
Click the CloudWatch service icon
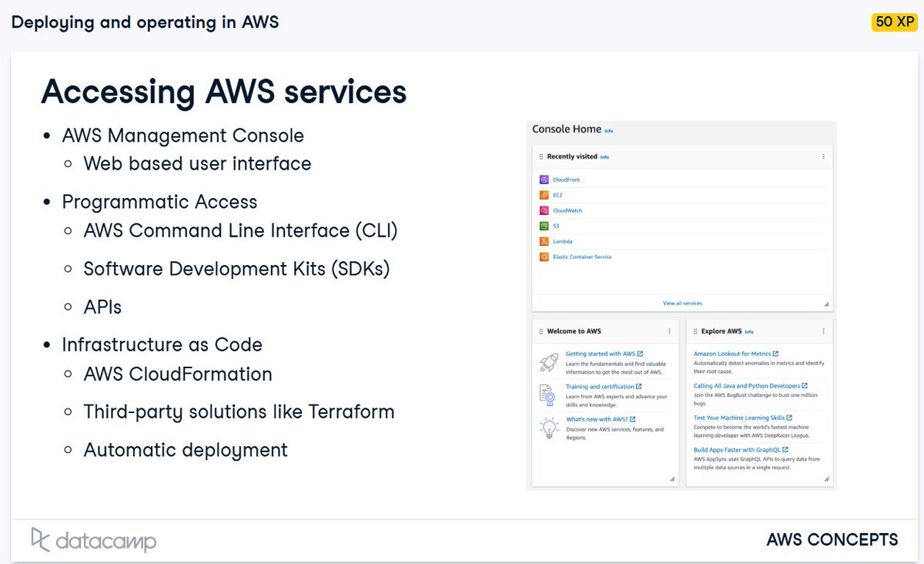(544, 210)
